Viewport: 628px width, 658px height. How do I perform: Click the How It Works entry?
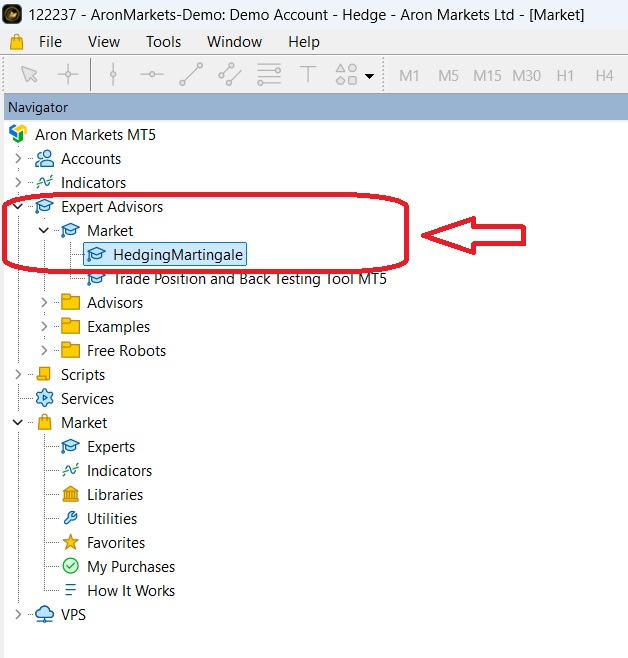tap(130, 591)
